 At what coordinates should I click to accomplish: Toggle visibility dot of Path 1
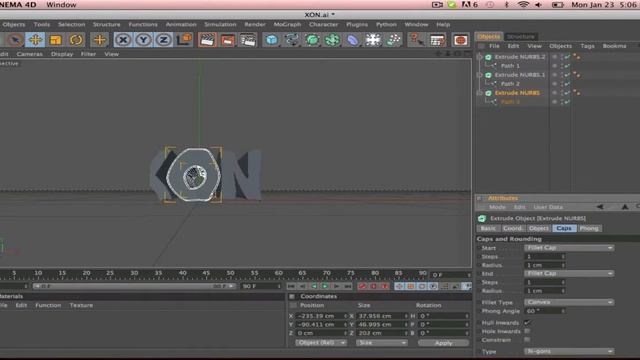555,66
